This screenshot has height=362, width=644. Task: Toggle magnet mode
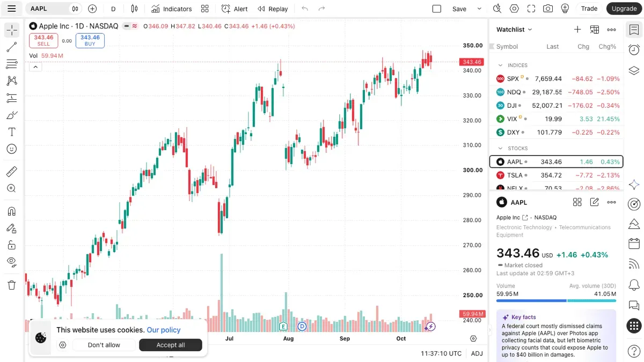click(11, 211)
